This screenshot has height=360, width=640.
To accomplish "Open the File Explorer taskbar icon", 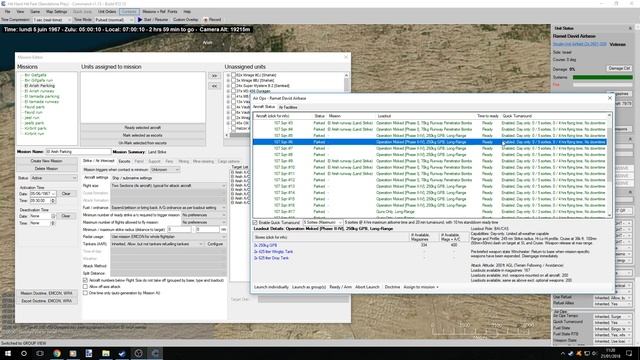I will pos(106,353).
